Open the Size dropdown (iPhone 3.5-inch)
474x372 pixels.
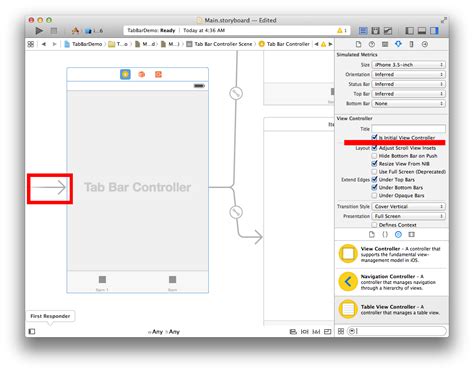click(x=409, y=65)
